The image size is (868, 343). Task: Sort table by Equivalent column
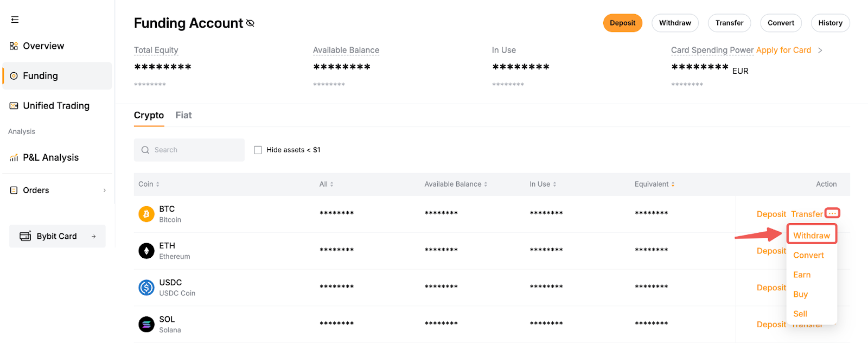[x=654, y=184]
